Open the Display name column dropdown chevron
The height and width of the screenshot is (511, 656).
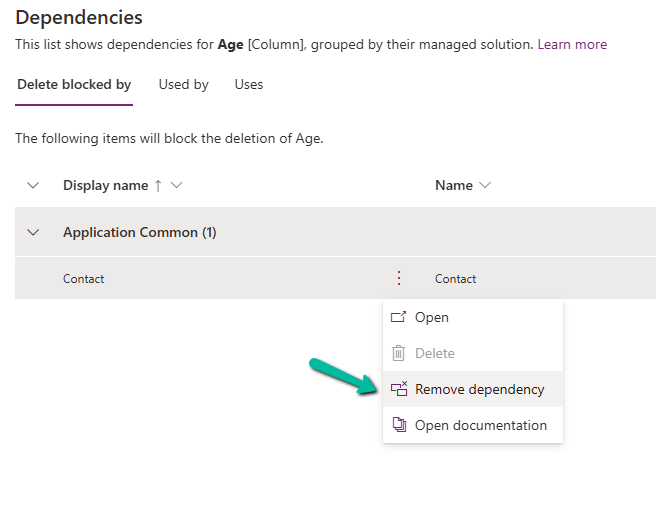pos(177,185)
